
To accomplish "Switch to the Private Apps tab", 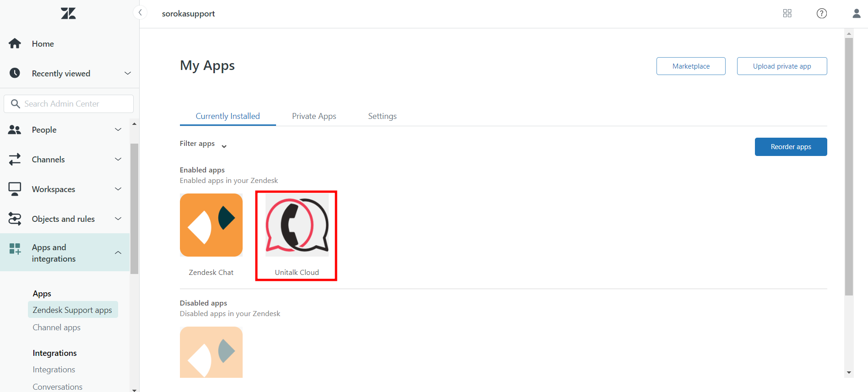I will (x=314, y=116).
